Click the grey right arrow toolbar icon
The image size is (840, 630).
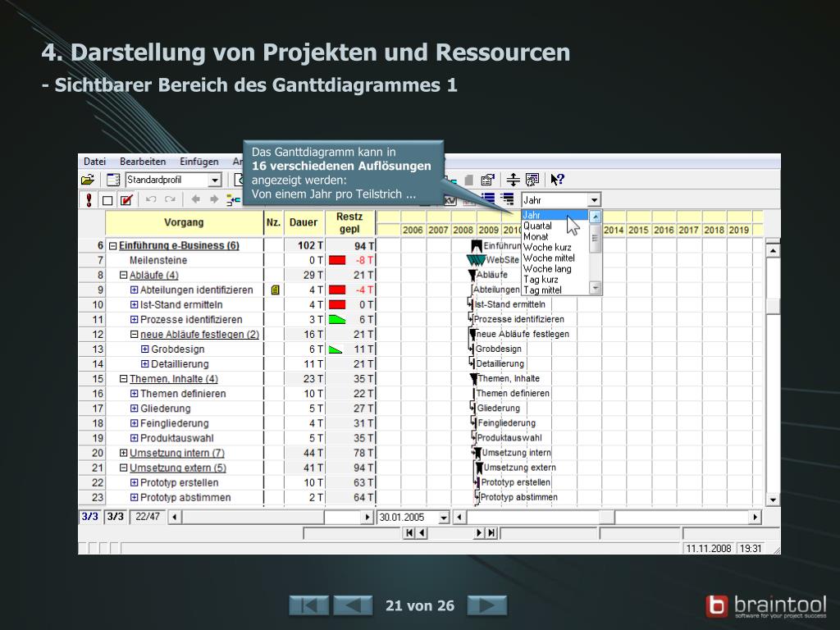pyautogui.click(x=214, y=199)
